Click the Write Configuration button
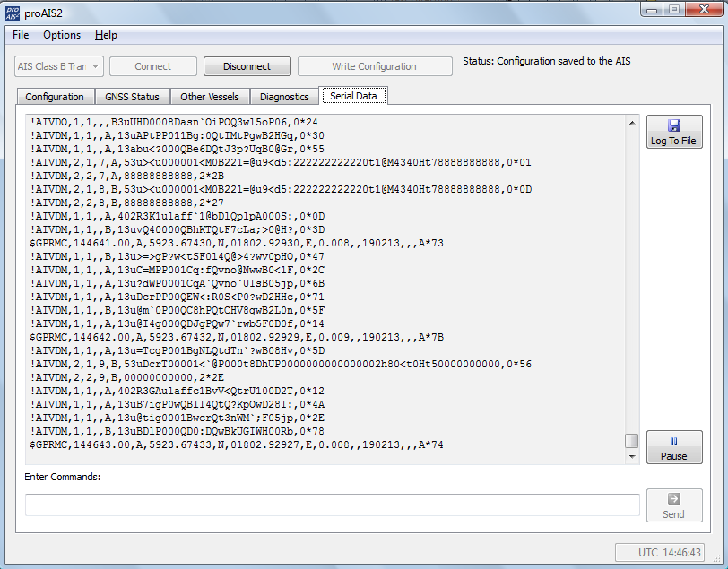The width and height of the screenshot is (728, 569). coord(375,66)
